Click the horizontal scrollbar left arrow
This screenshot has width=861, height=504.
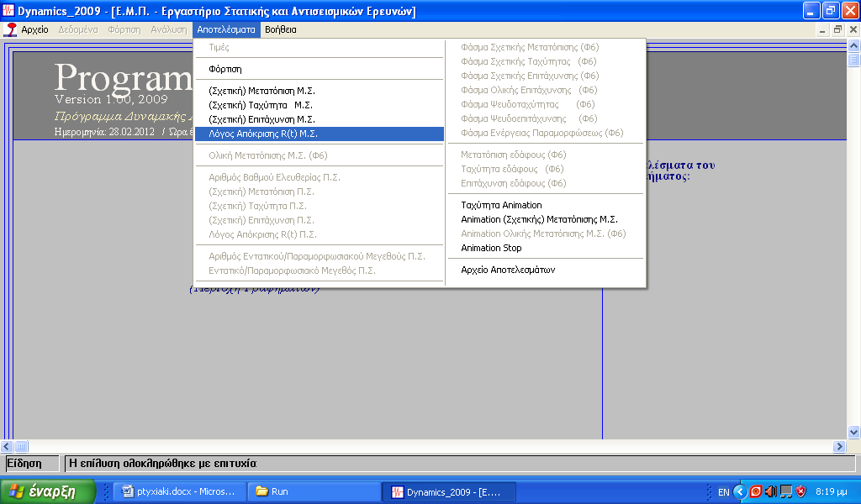(x=7, y=446)
